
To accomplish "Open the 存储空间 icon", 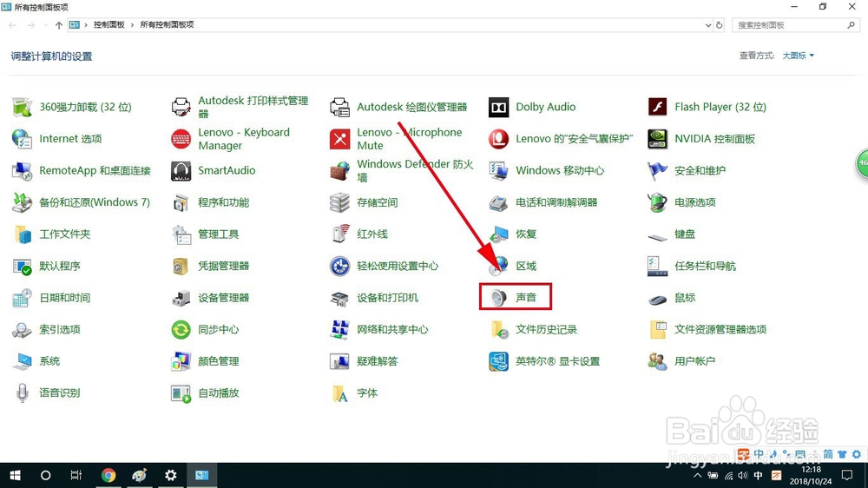I will click(x=340, y=202).
